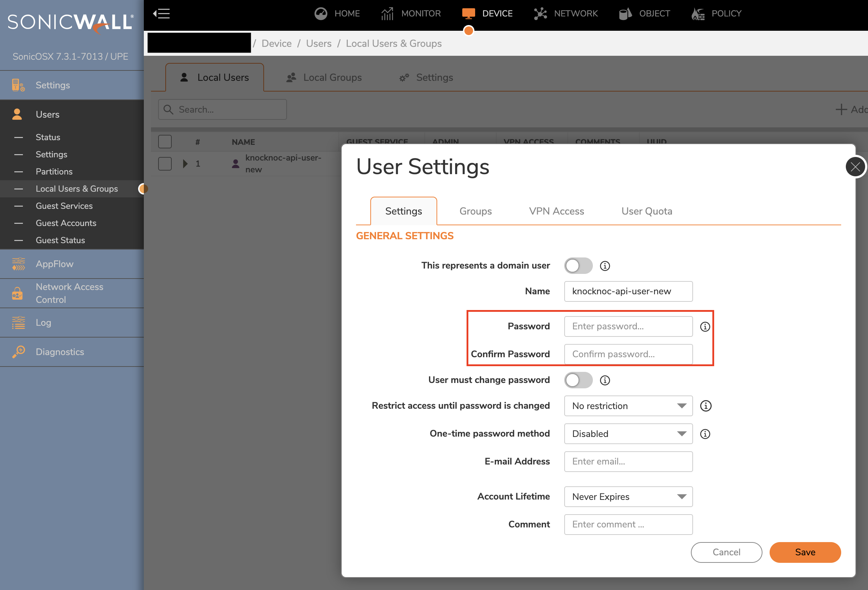Click the AppFlow icon in the sidebar
The image size is (868, 590).
pyautogui.click(x=18, y=264)
